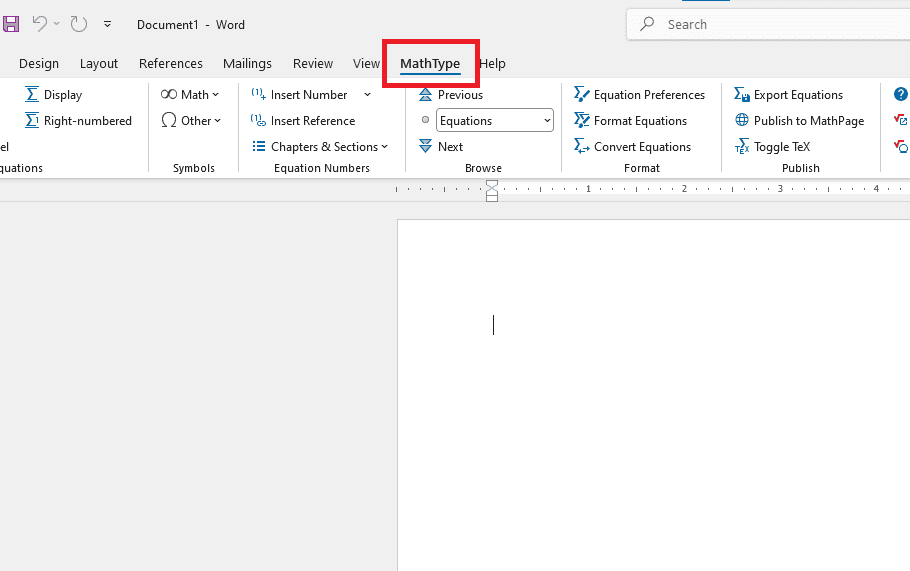The width and height of the screenshot is (910, 571).
Task: Switch to the Mailings tab
Action: (x=247, y=63)
